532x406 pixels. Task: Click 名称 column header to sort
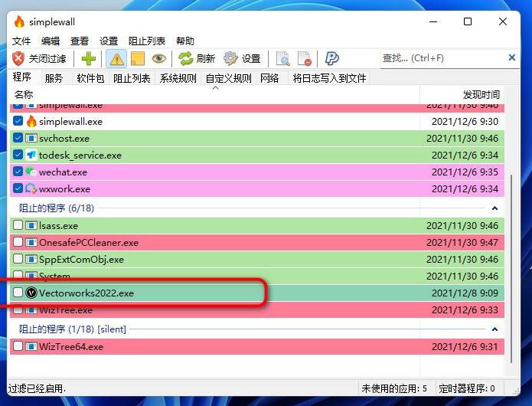[x=24, y=94]
